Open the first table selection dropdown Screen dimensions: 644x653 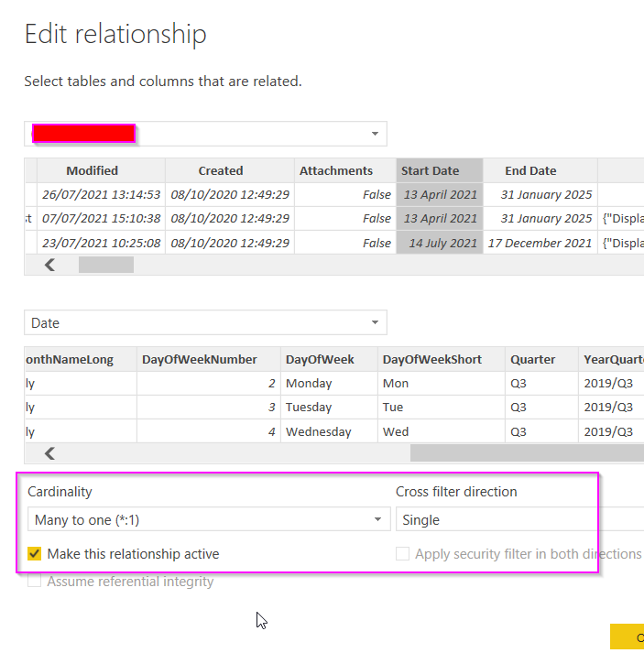(205, 134)
